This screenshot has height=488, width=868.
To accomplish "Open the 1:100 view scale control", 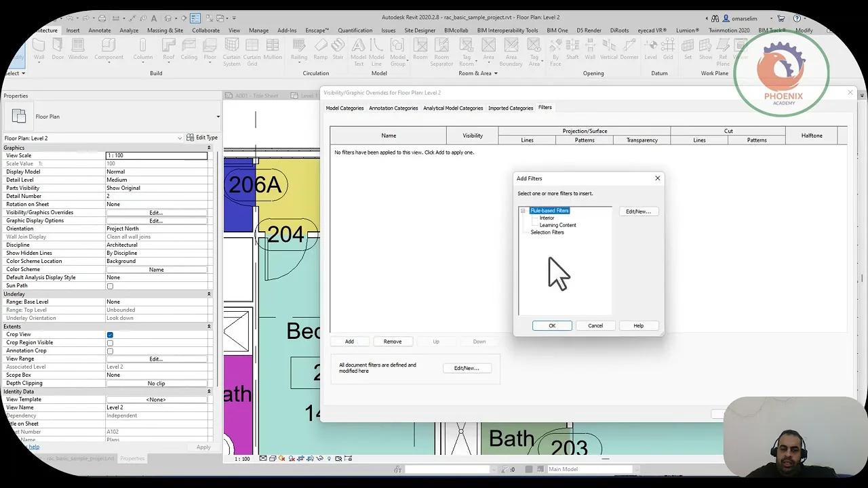I will coord(243,458).
